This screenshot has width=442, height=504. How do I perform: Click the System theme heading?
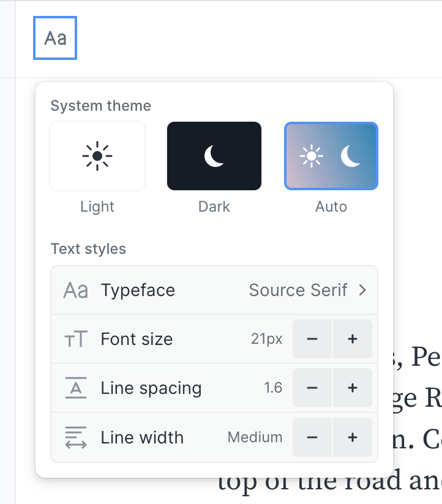(100, 106)
